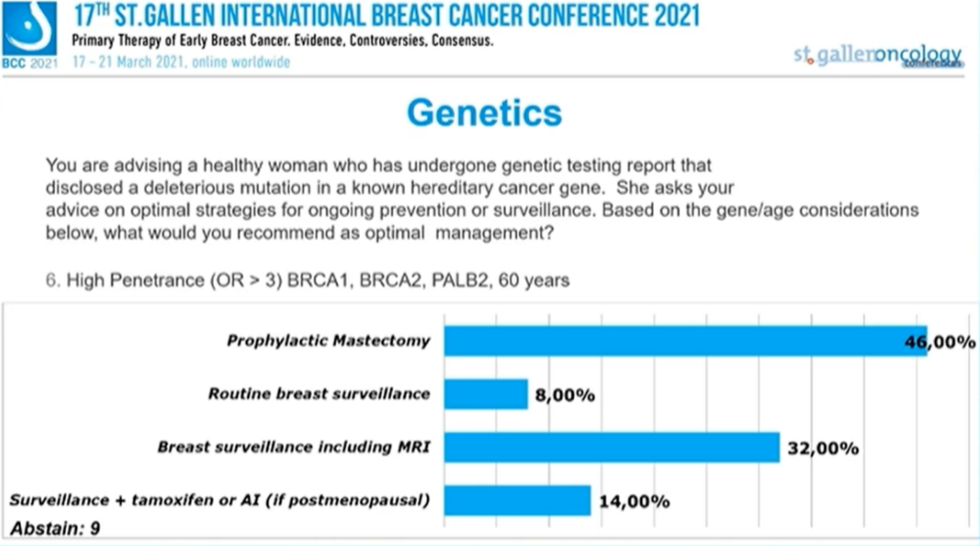The height and width of the screenshot is (546, 980).
Task: Click the 32,00% value label
Action: (823, 448)
